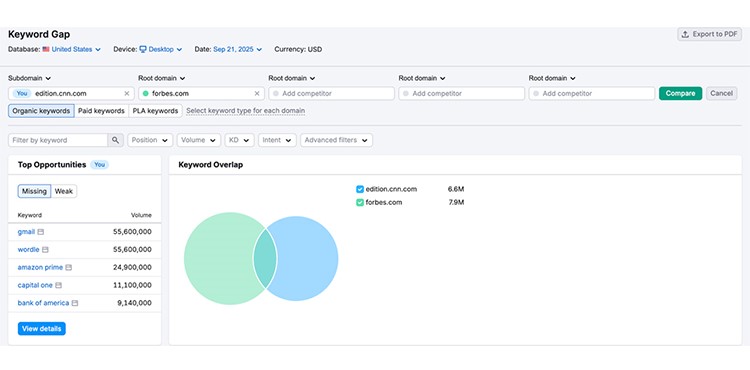The width and height of the screenshot is (750, 370).
Task: Click the SERP icon beside gmail
Action: tap(41, 232)
